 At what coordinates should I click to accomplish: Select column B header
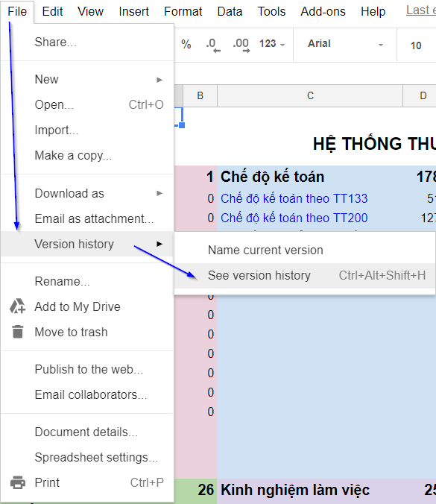200,95
